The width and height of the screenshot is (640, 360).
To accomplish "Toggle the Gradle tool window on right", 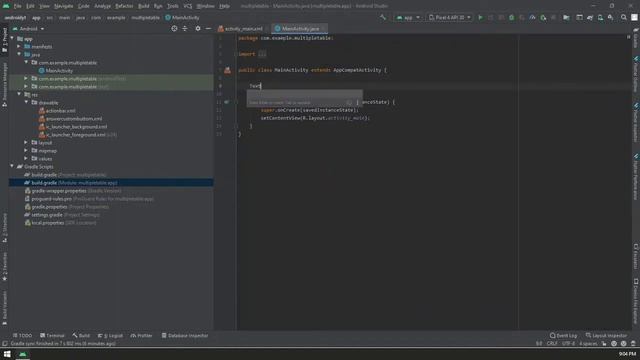I will (x=636, y=38).
